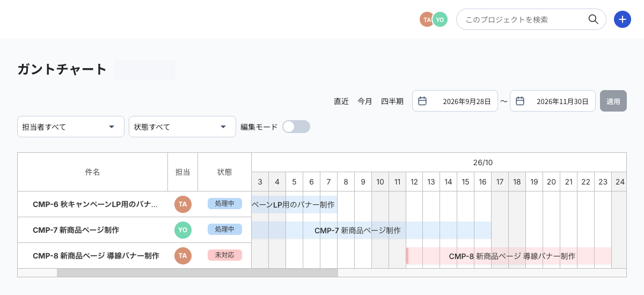Open the 状態すべて dropdown

pos(182,127)
